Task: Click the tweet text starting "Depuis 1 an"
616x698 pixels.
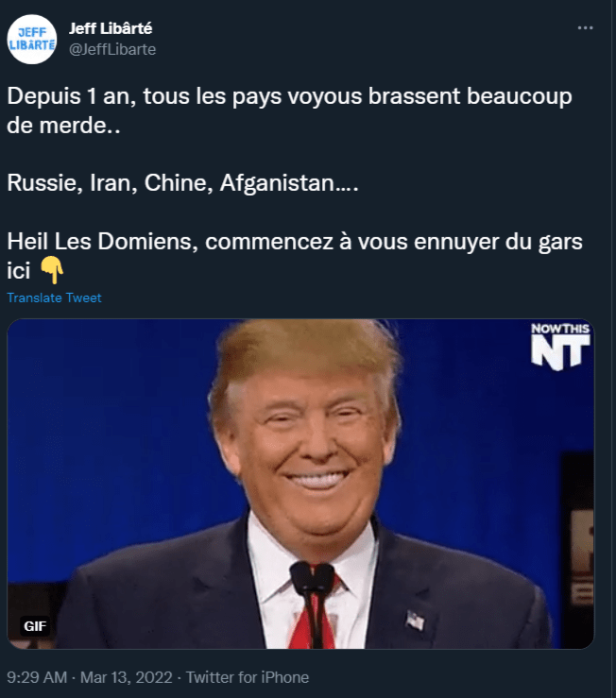Action: coord(289,111)
